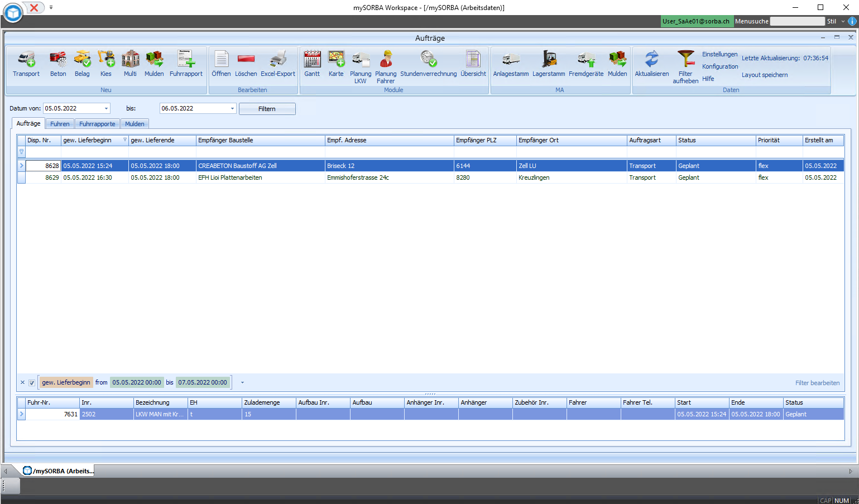Click the Filtern button
This screenshot has height=504, width=859.
[267, 109]
